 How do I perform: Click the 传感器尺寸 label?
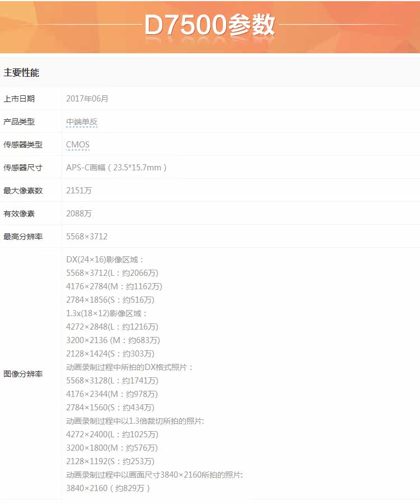click(x=23, y=168)
